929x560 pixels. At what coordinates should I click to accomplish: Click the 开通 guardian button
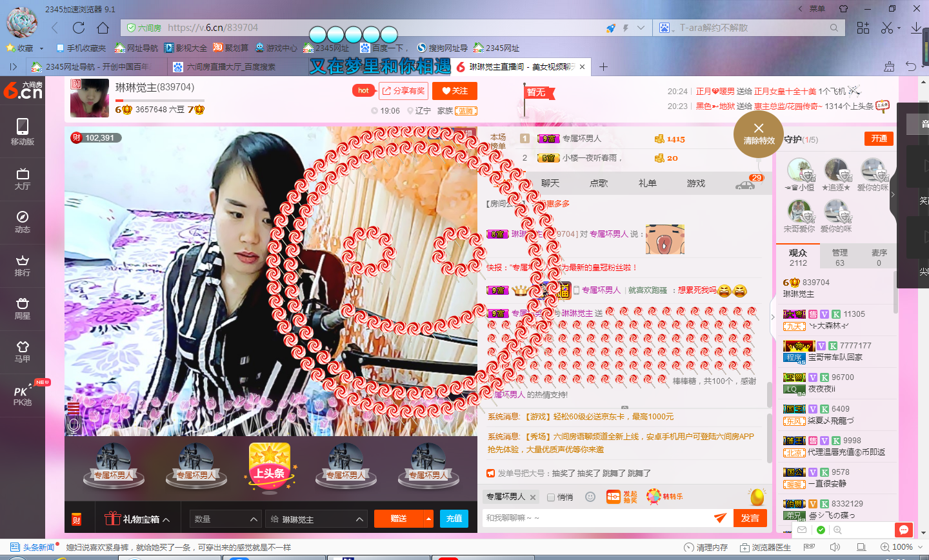(879, 139)
